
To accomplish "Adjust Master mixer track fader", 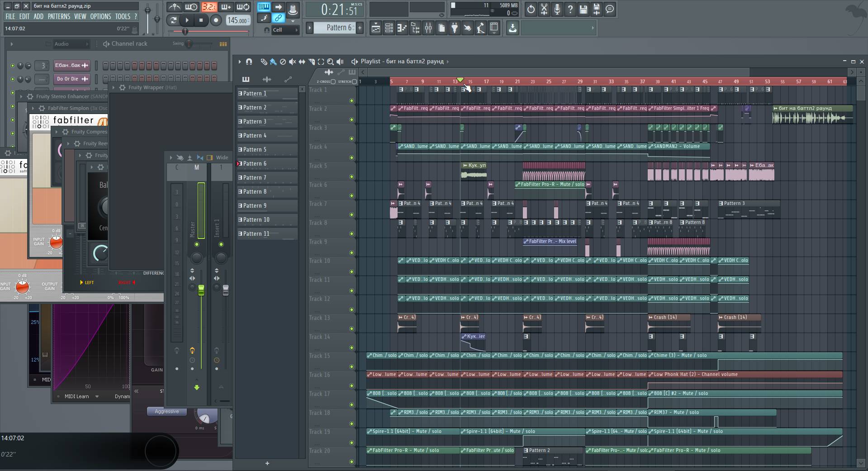I will (x=201, y=290).
